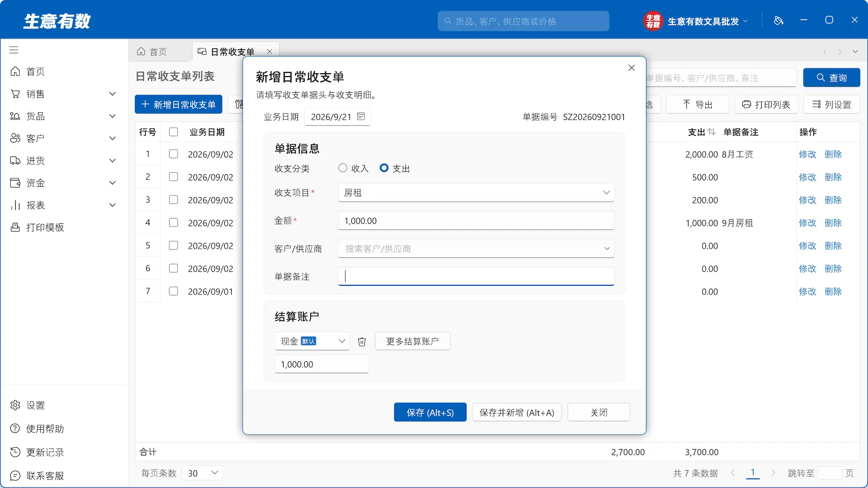Open 使用帮助 in the sidebar
This screenshot has height=488, width=868.
point(37,429)
